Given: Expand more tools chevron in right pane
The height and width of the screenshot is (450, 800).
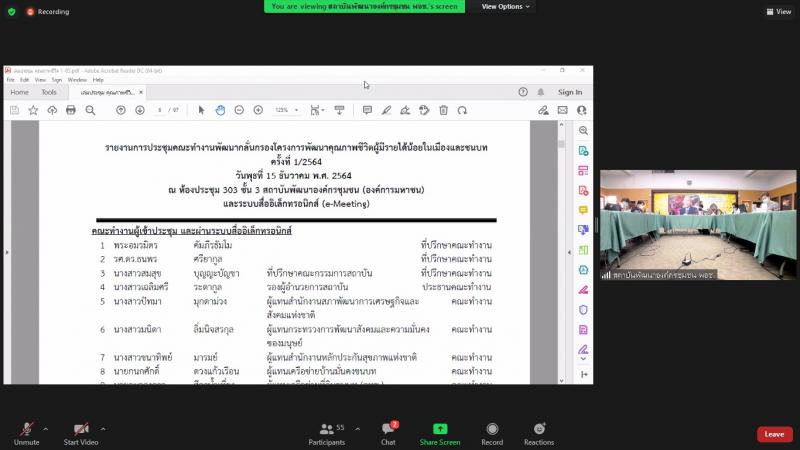Looking at the screenshot, I should pos(583,359).
